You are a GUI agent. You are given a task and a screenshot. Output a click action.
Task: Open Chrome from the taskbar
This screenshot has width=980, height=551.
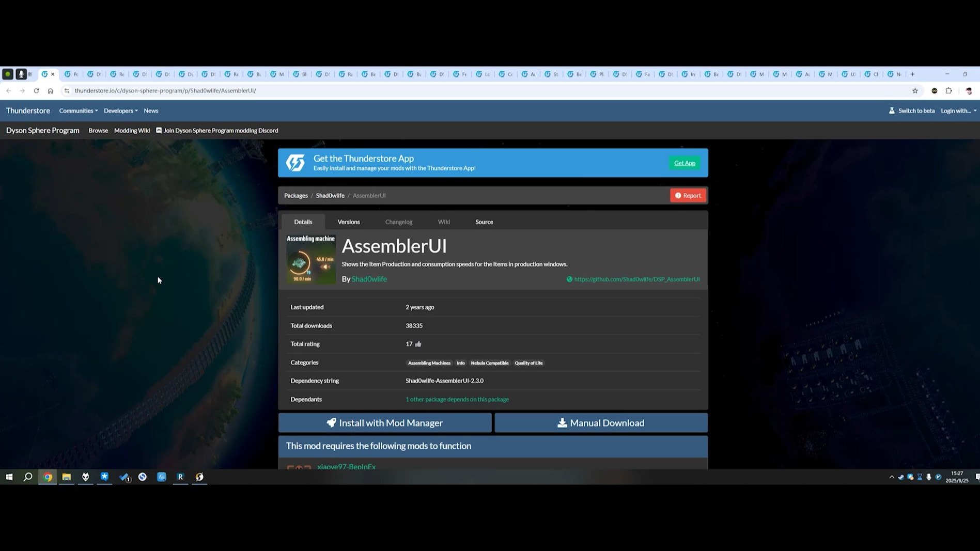pyautogui.click(x=48, y=477)
